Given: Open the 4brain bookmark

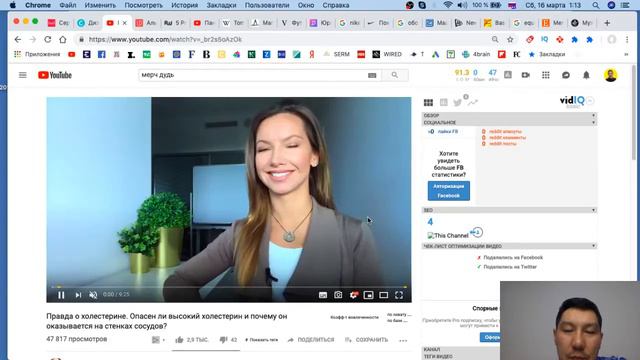Looking at the screenshot, I should point(476,54).
